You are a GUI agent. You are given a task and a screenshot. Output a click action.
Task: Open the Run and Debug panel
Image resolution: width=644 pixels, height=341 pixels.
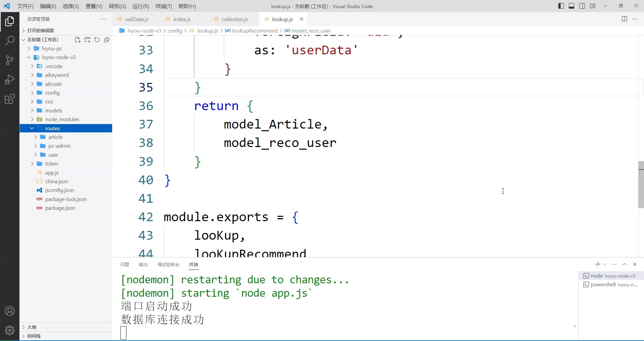[10, 79]
